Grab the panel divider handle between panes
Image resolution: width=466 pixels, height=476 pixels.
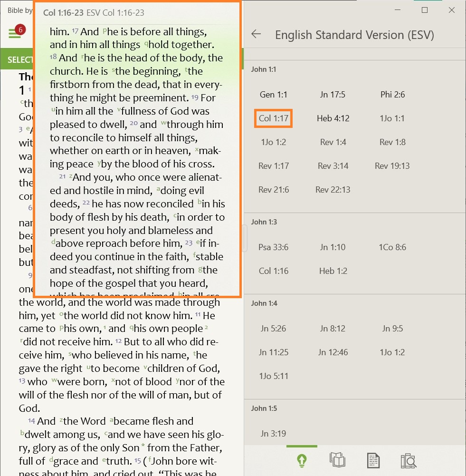(244, 238)
